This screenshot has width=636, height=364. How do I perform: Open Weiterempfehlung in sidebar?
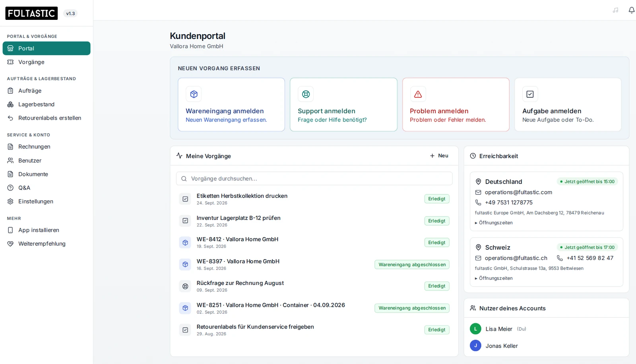click(47, 244)
